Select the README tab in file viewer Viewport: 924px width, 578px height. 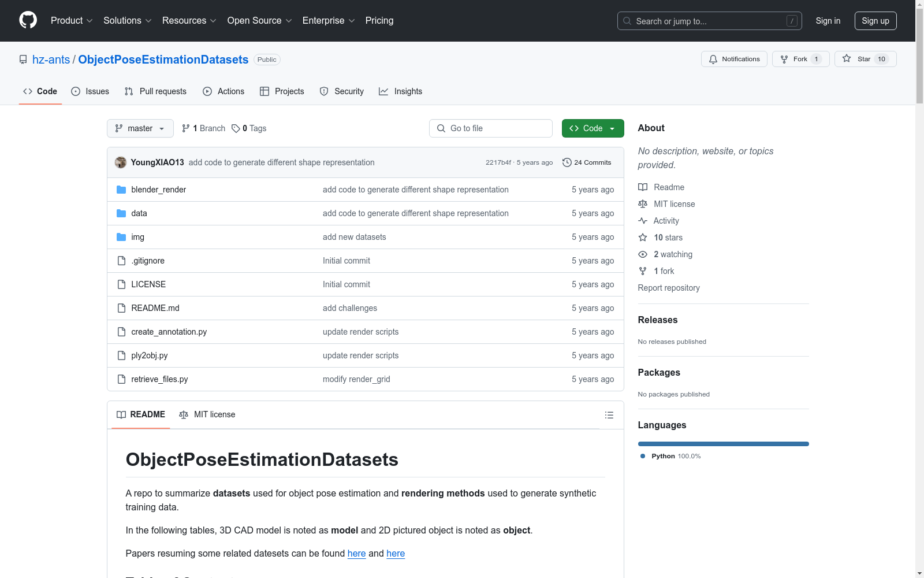[141, 414]
